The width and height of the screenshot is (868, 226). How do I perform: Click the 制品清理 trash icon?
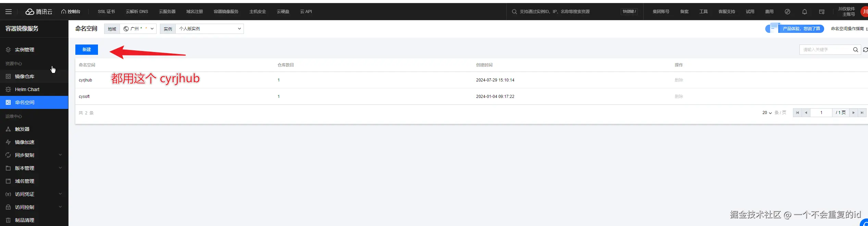(x=8, y=220)
